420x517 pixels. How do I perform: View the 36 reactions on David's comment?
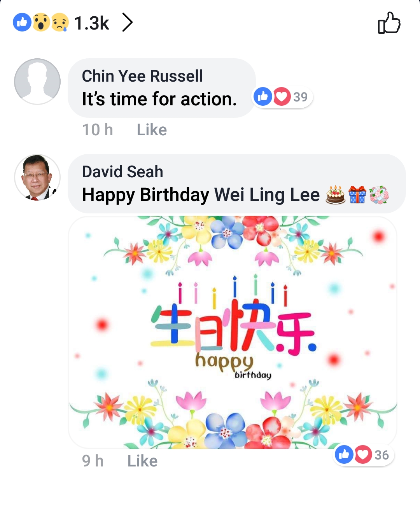[x=364, y=454]
